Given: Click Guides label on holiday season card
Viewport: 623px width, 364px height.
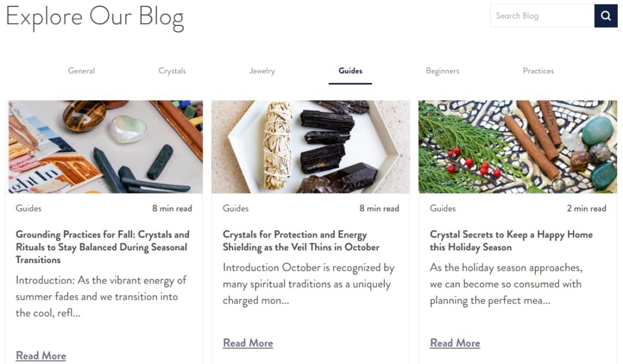Looking at the screenshot, I should pos(442,208).
